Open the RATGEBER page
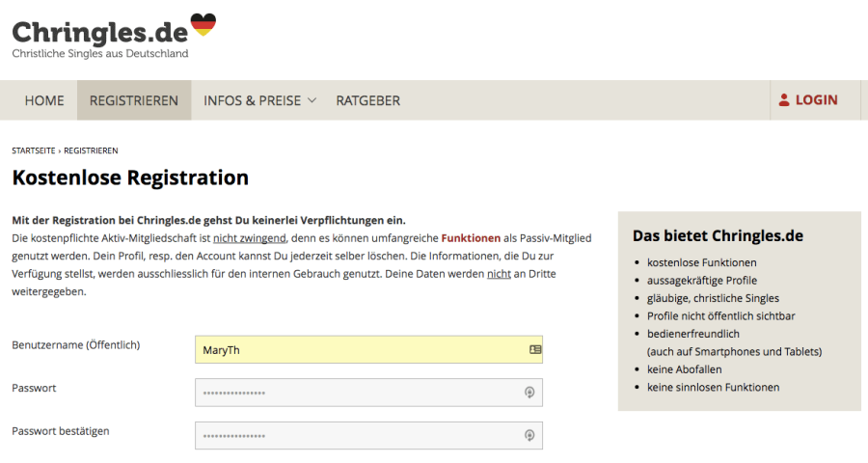Viewport: 868px width, 463px height. click(x=367, y=100)
